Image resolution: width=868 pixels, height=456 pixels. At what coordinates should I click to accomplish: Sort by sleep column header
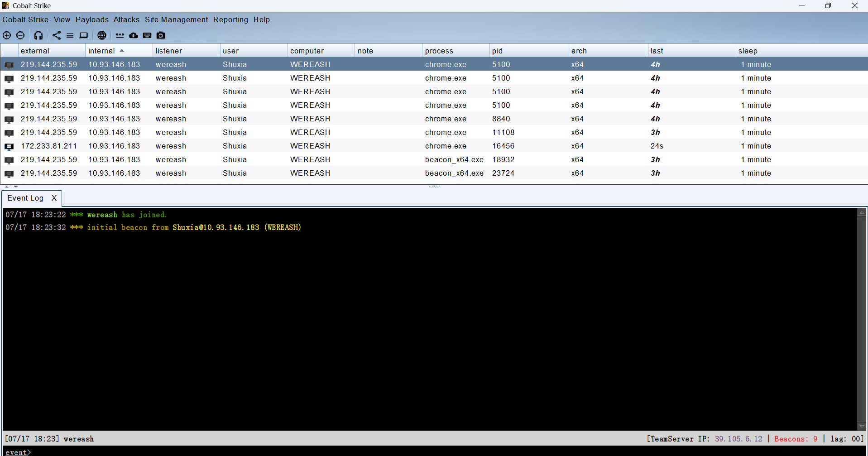801,51
